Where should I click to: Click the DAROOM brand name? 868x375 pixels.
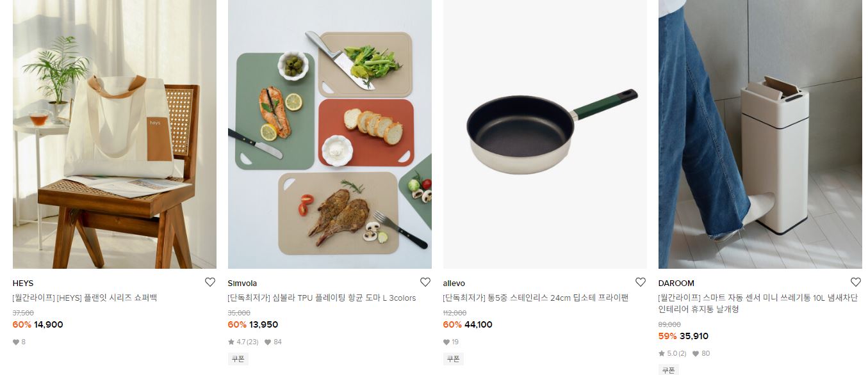pyautogui.click(x=676, y=283)
